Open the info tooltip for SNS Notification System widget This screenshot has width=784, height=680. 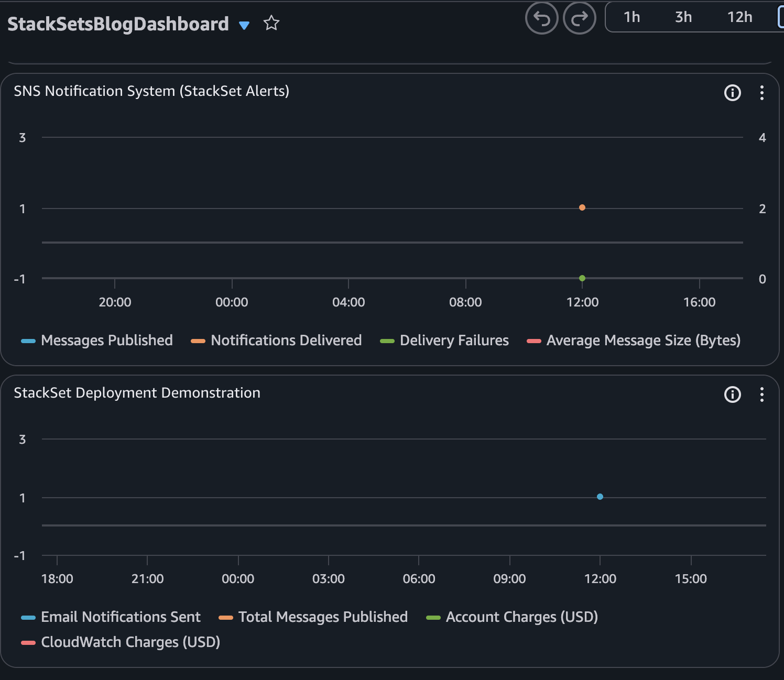(732, 93)
